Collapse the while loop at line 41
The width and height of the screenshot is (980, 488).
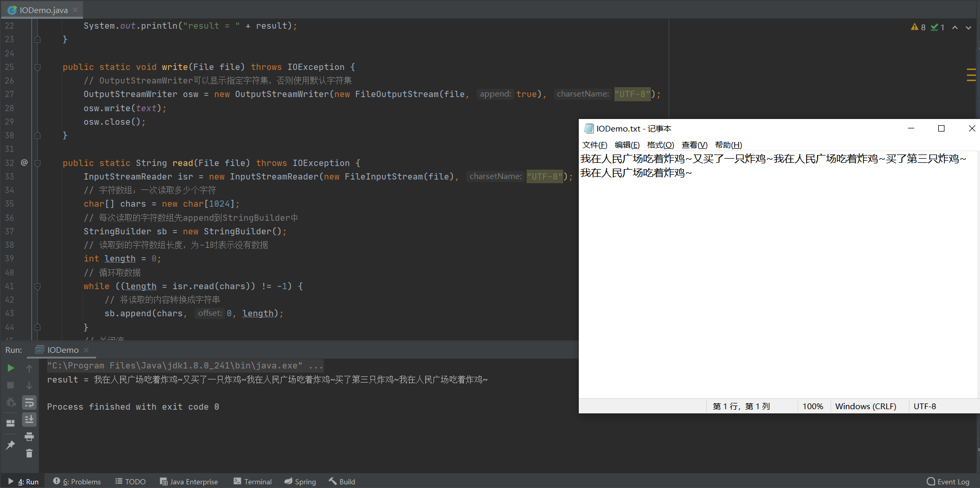[38, 287]
